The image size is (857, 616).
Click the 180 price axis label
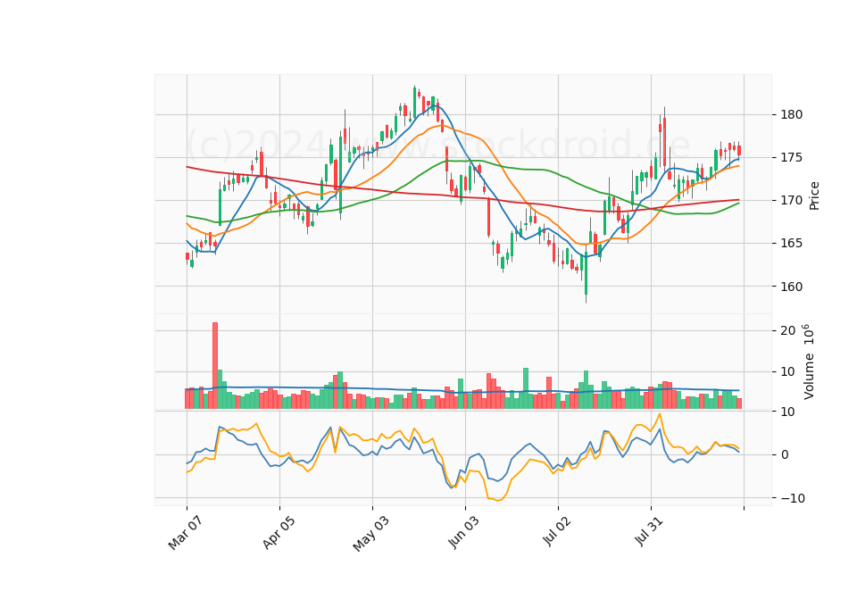(x=792, y=115)
